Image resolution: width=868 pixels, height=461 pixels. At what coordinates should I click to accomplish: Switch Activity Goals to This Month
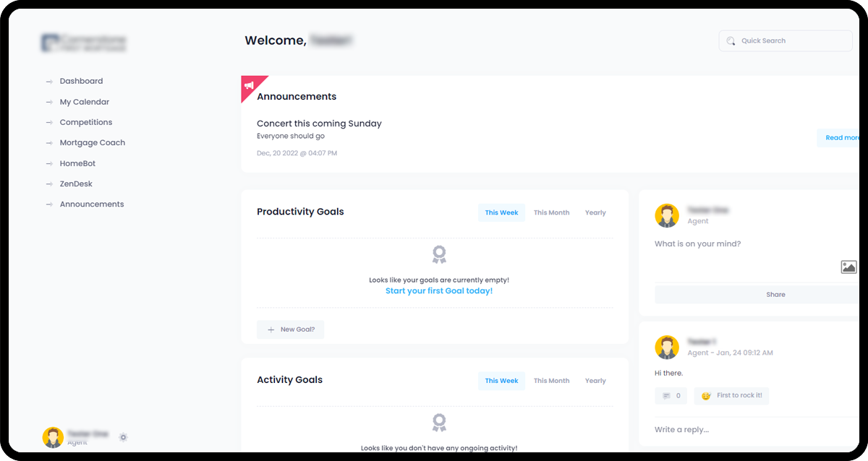(551, 381)
